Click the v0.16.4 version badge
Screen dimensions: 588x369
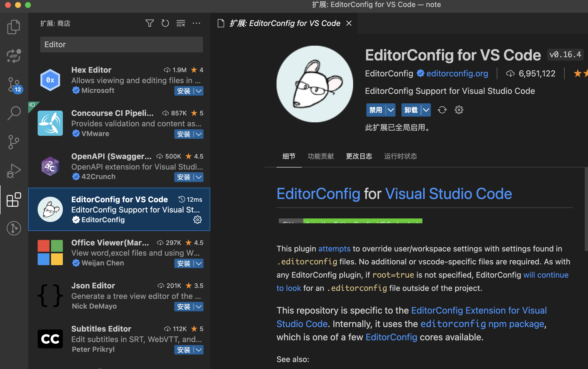click(565, 55)
